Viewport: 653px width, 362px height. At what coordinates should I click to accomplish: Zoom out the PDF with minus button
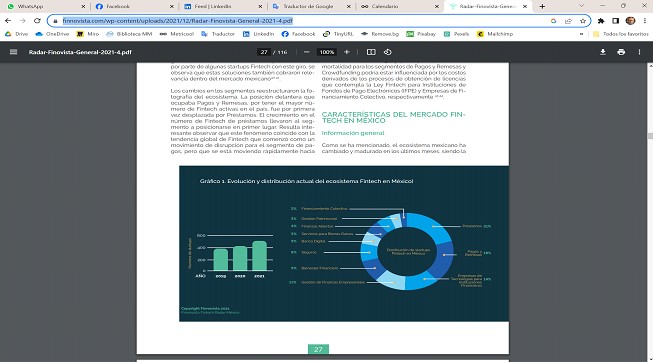(307, 52)
